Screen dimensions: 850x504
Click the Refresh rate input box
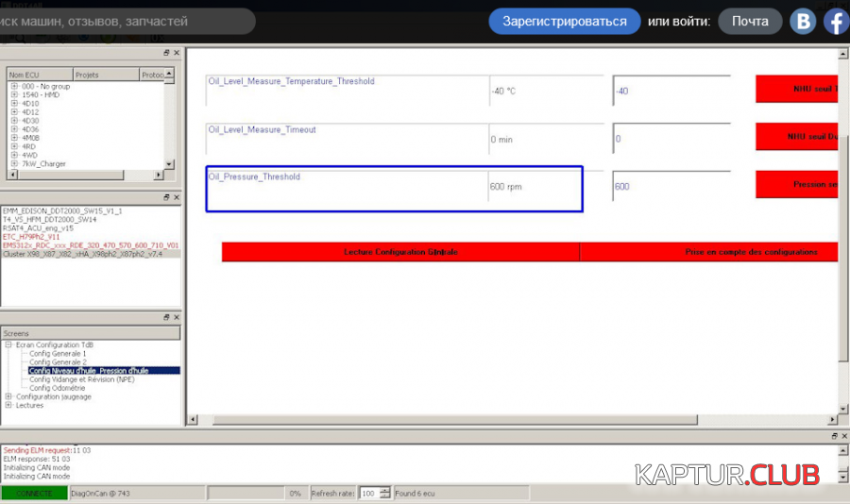(x=369, y=494)
